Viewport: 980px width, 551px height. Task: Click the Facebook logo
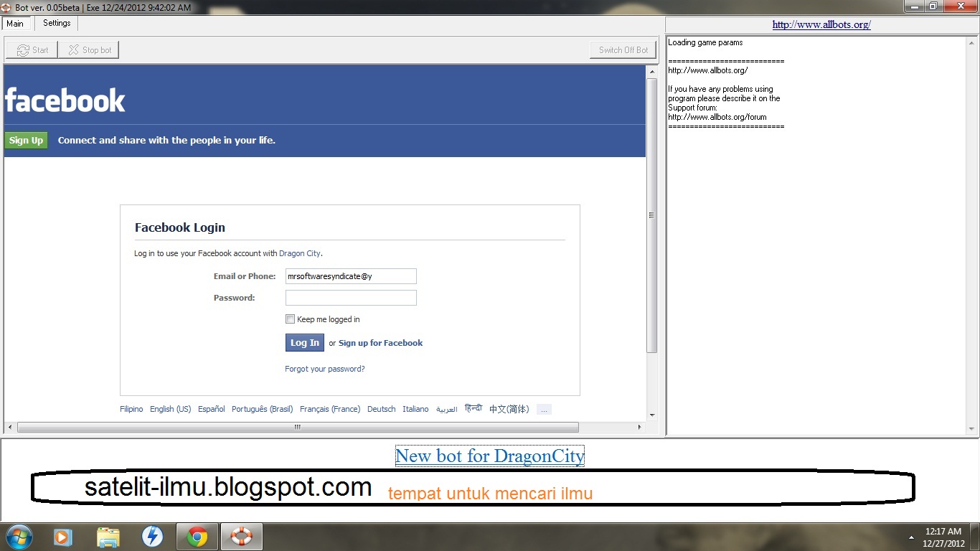[x=65, y=100]
